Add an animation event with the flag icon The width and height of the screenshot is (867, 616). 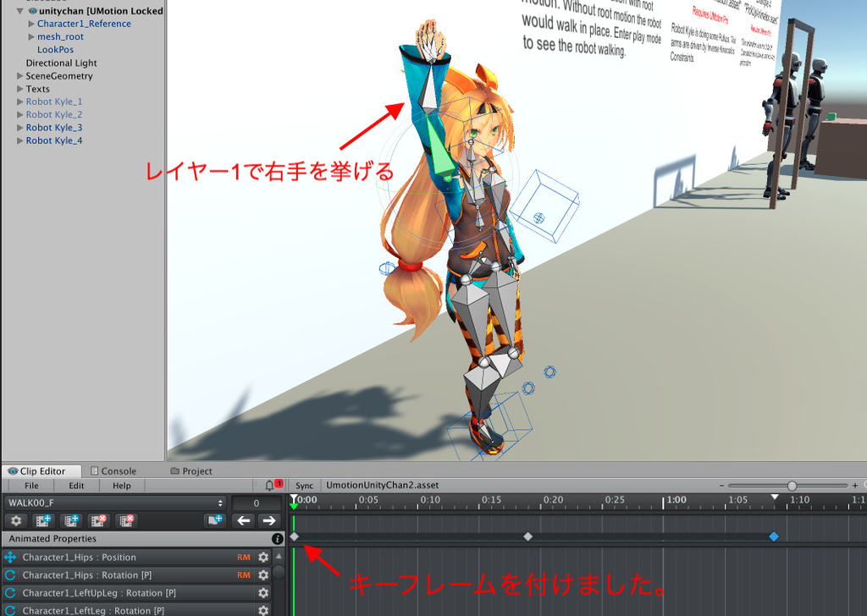click(x=214, y=520)
